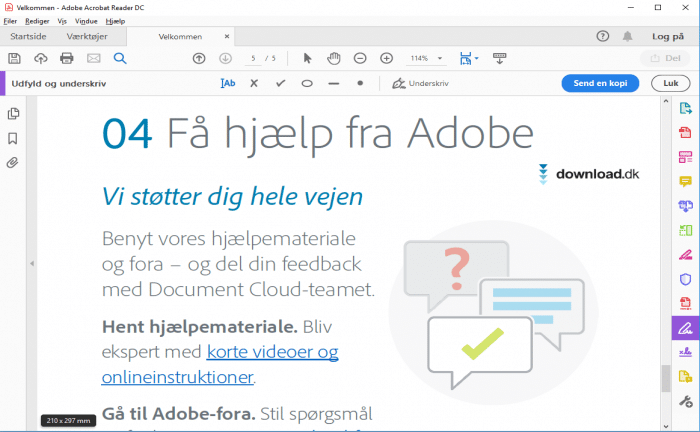
Task: Select the circle shape tool
Action: click(307, 83)
